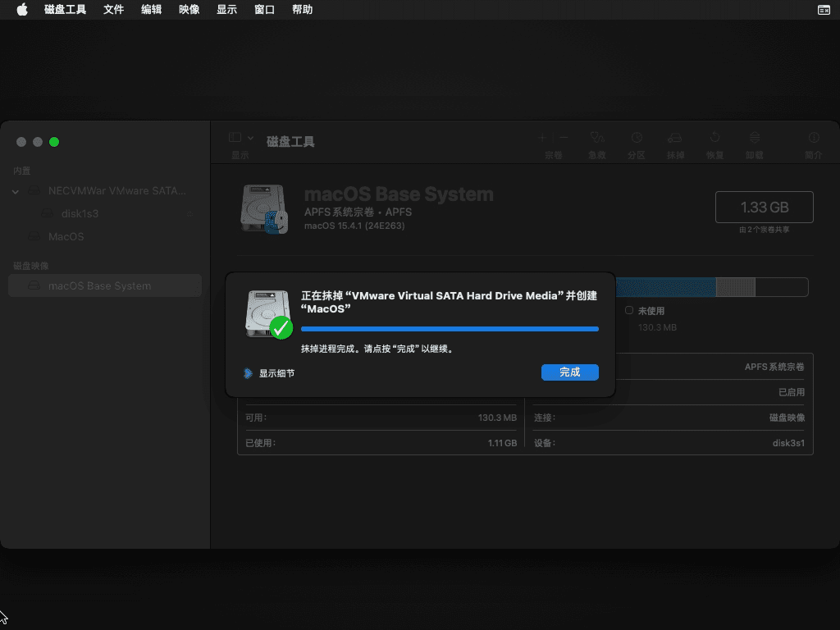840x630 pixels.
Task: Click the erase progress bar
Action: click(x=450, y=329)
